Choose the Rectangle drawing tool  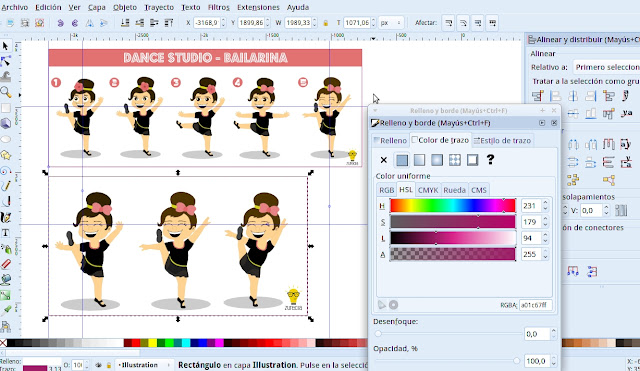(x=5, y=108)
